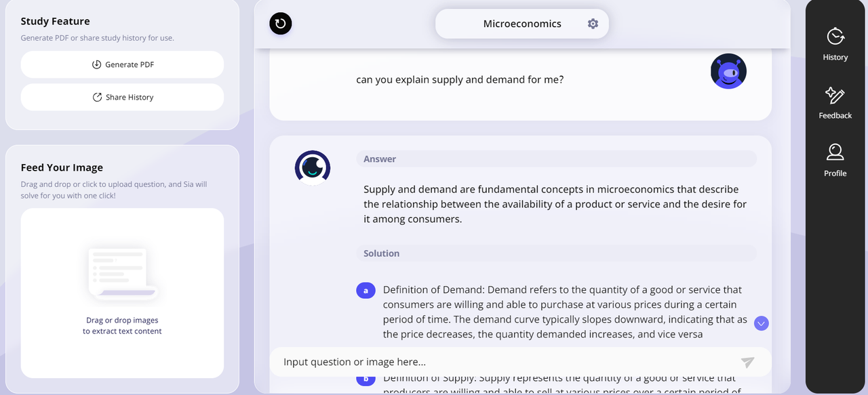
Task: Click the question 'can you explain supply and demand'
Action: [x=460, y=79]
